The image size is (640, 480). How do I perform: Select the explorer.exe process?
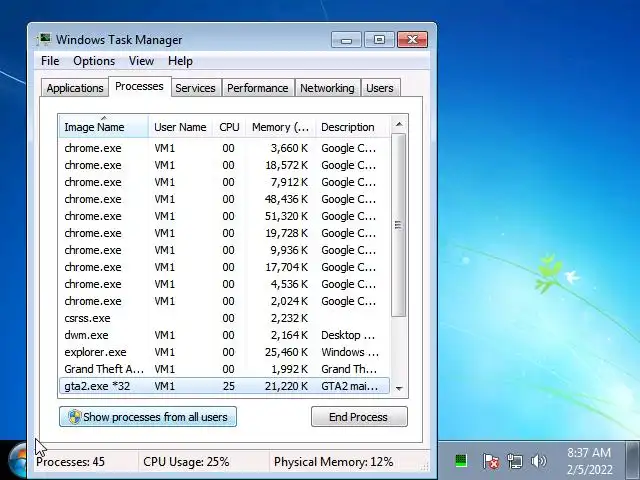click(224, 352)
